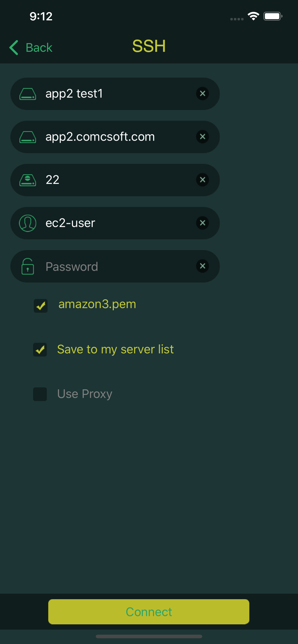Select the port icon beside "22"
This screenshot has width=298, height=644.
click(28, 180)
